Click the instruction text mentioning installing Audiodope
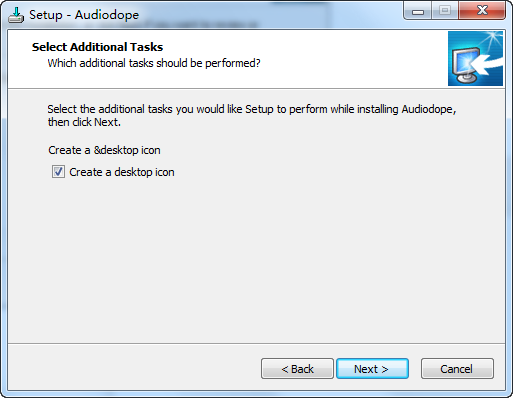Viewport: 513px width, 398px height. pos(252,109)
